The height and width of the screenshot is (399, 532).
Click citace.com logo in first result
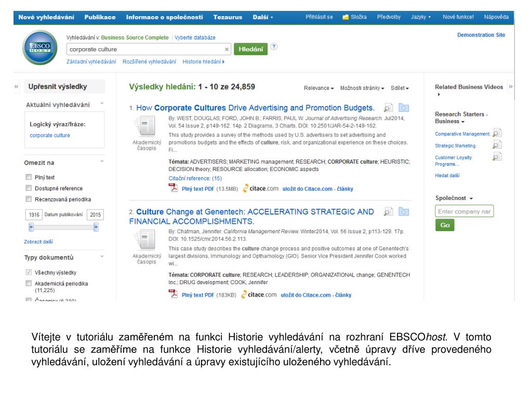[x=261, y=188]
